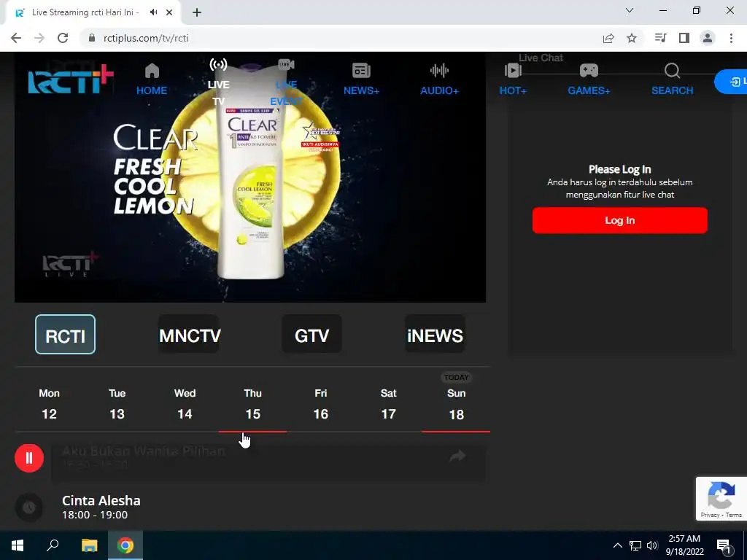The image size is (747, 560).
Task: Select Tue 13 in the schedule
Action: click(x=117, y=404)
